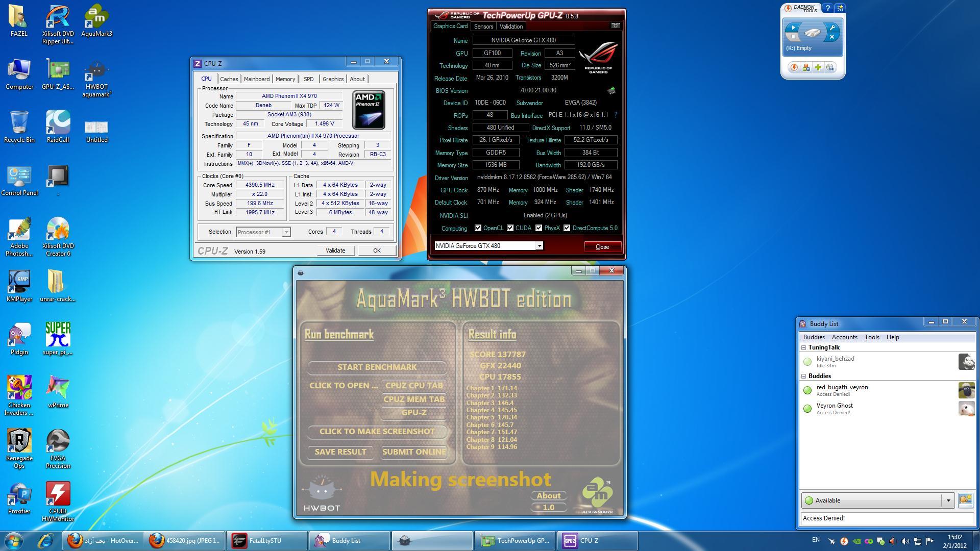The image size is (980, 551).
Task: Open EVGA Precision desktop icon
Action: 58,449
